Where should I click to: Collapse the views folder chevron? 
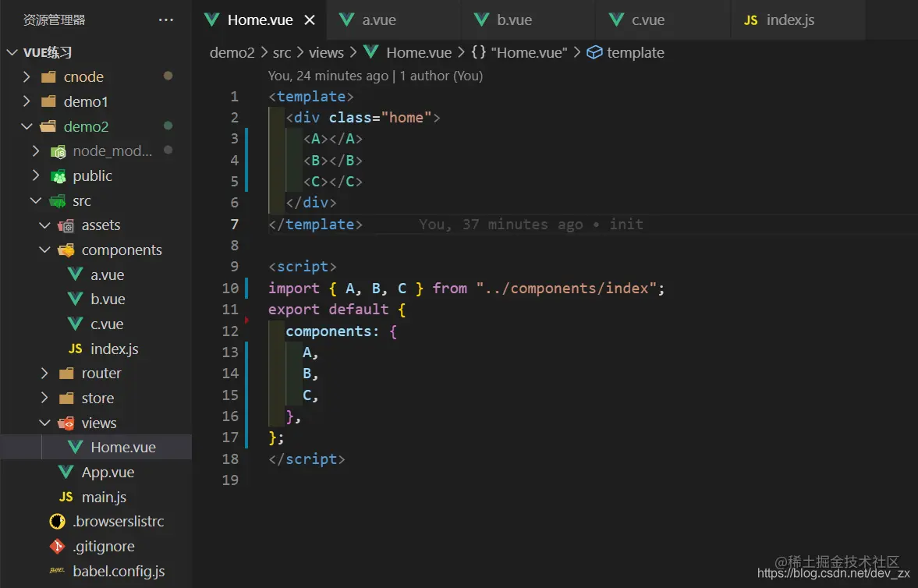point(44,423)
